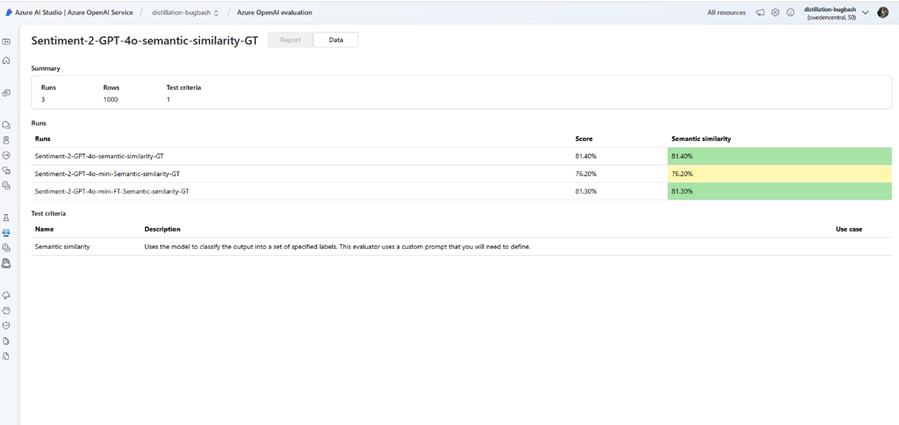Click the green 81.30% semantic similarity cell
Image resolution: width=899 pixels, height=425 pixels.
tap(780, 192)
